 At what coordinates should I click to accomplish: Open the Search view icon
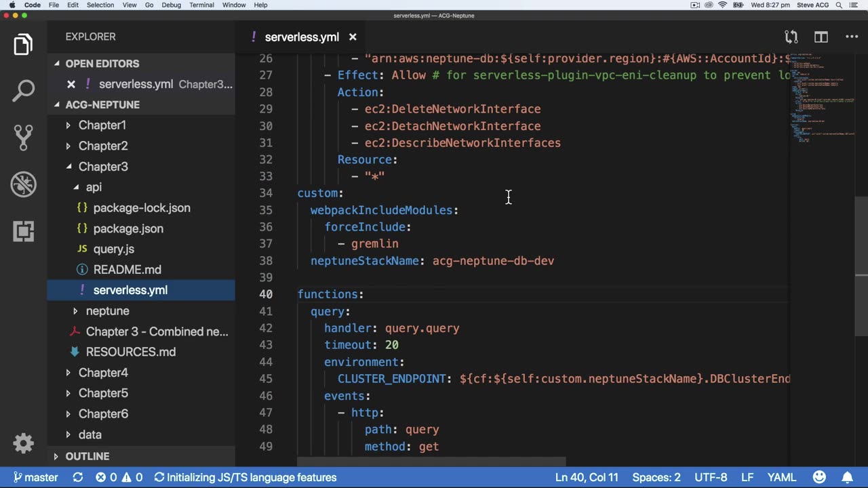click(23, 91)
